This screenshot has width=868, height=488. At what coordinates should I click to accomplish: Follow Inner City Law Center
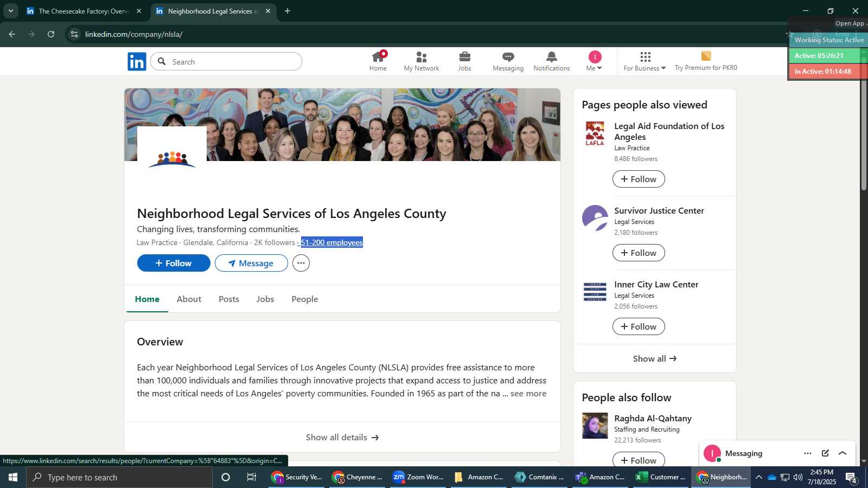[639, 326]
